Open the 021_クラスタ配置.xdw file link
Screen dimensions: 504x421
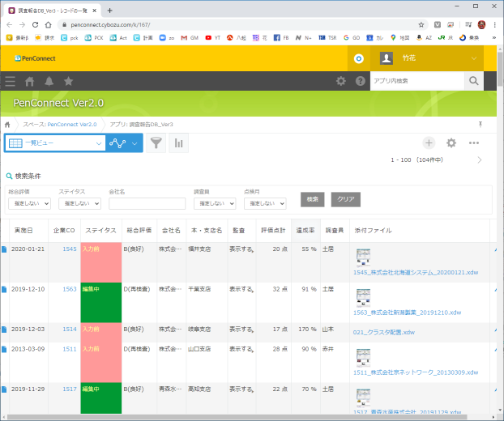coord(384,333)
